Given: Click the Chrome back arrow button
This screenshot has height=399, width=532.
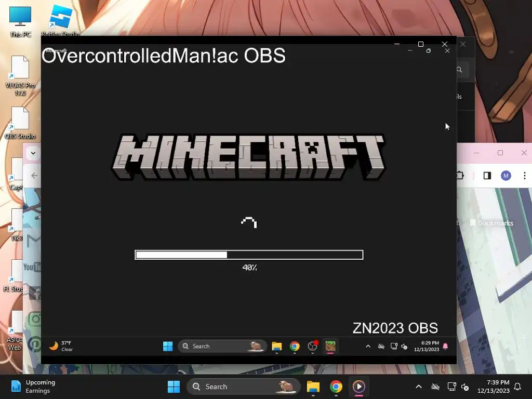Looking at the screenshot, I should point(34,176).
